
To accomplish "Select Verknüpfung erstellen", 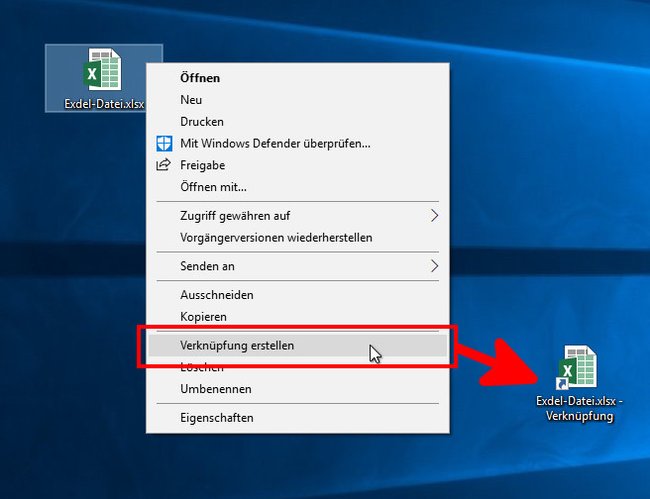I will click(298, 346).
